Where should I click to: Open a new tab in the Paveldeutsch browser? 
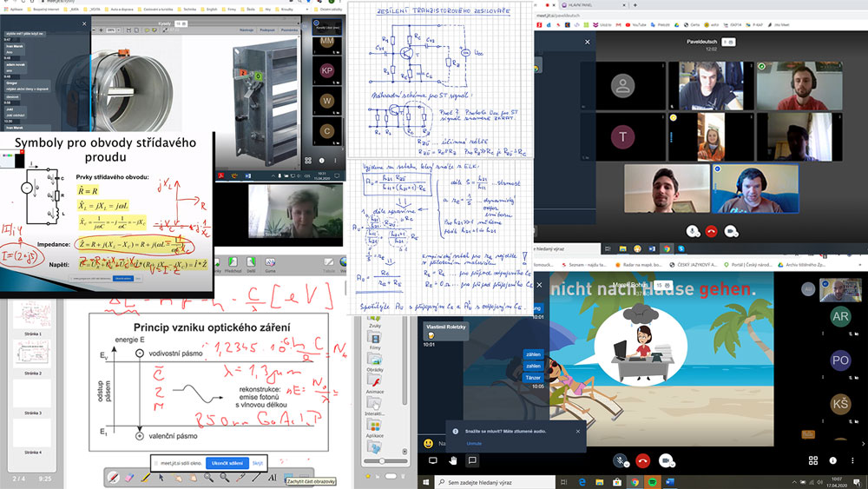click(x=635, y=5)
